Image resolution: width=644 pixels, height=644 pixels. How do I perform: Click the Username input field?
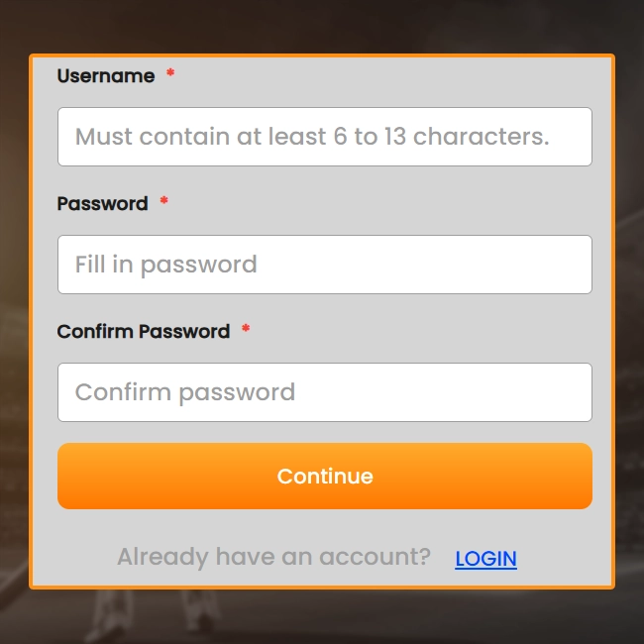pos(324,137)
